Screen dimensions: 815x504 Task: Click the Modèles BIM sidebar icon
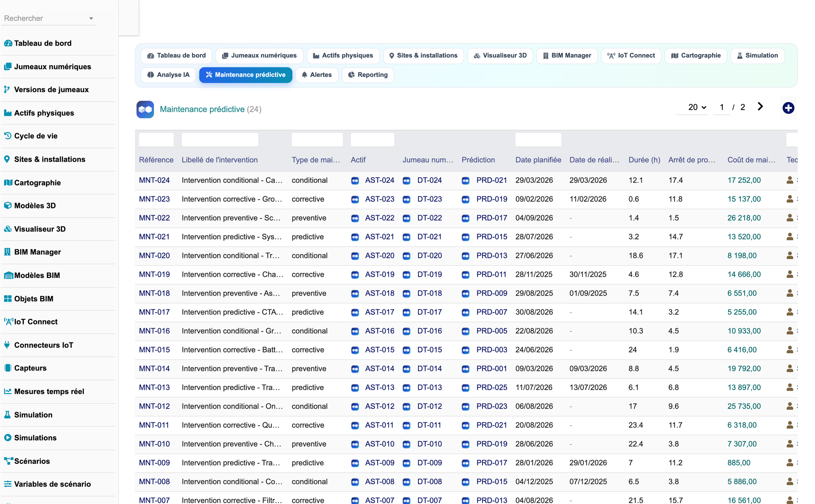tap(8, 275)
